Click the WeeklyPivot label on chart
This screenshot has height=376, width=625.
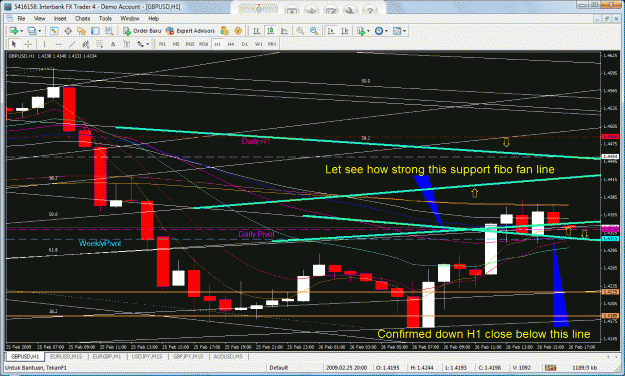100,243
